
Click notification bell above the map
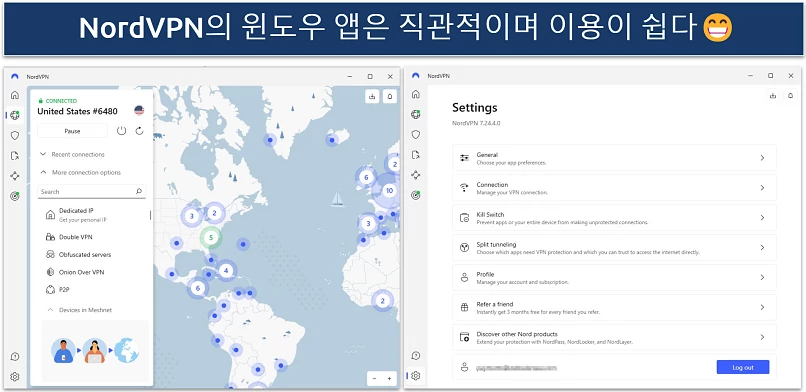(x=390, y=96)
